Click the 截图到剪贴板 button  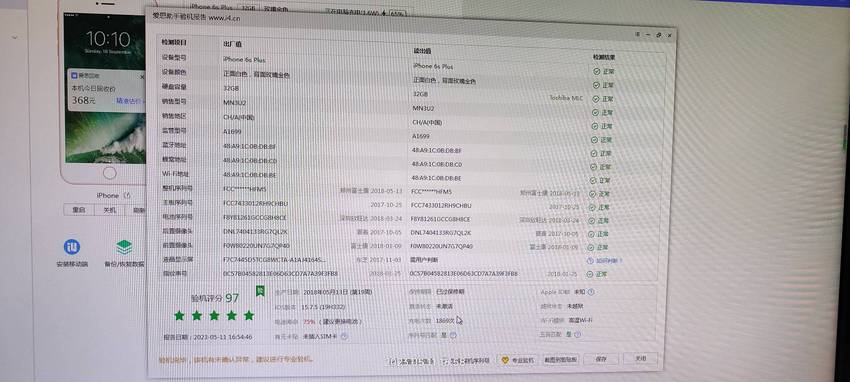point(561,359)
